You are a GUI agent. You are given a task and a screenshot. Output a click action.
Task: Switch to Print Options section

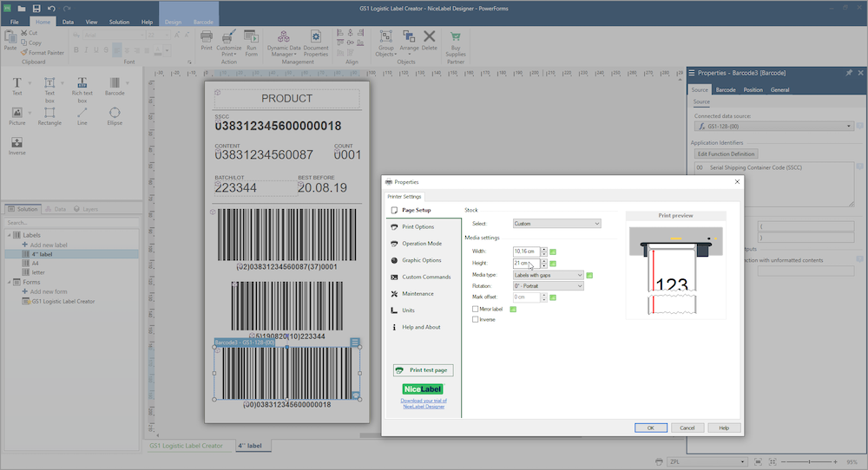point(418,226)
